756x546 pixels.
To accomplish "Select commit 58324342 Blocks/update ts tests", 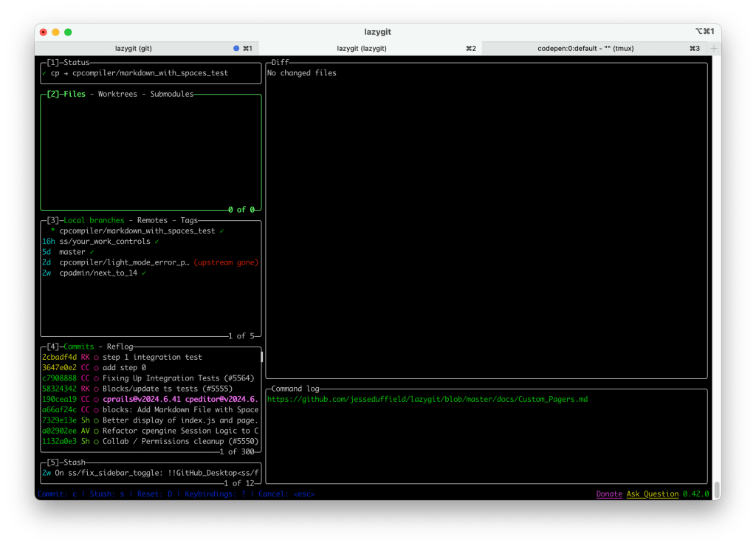I will pos(151,389).
